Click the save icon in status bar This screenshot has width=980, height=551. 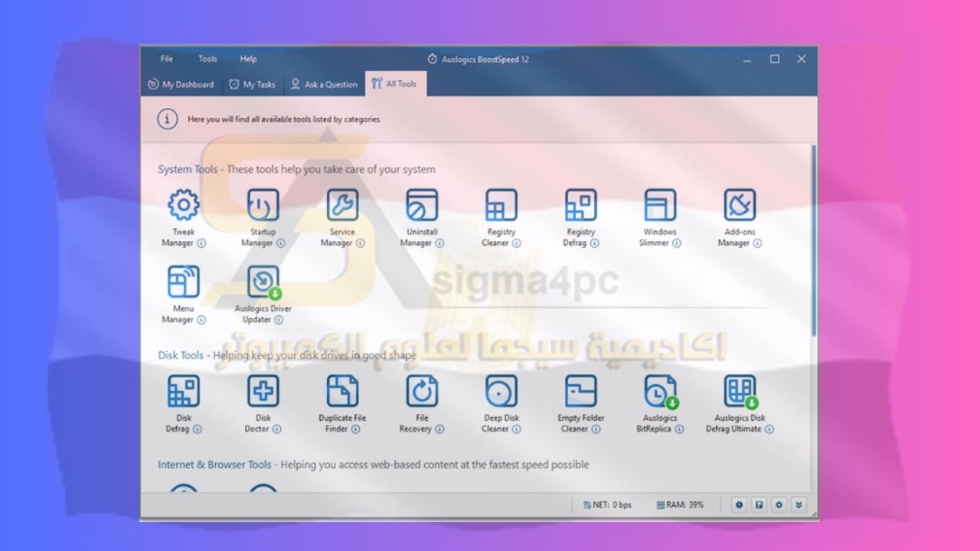759,505
